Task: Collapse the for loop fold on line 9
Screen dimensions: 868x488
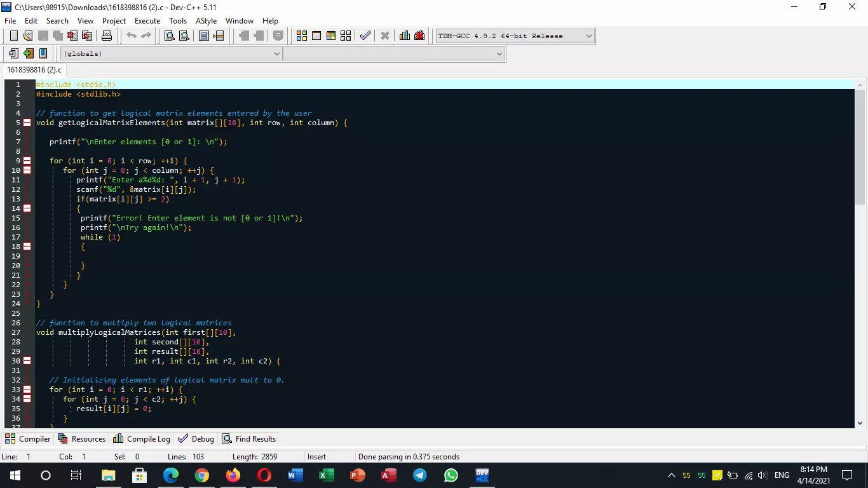Action: coord(27,161)
